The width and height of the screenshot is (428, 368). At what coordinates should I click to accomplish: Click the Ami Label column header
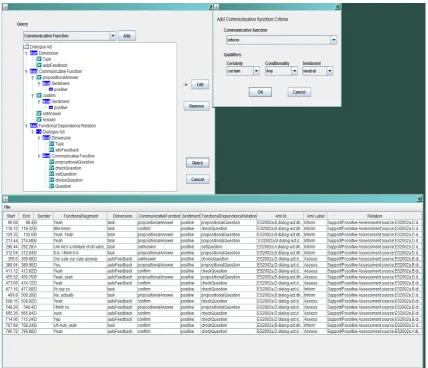tap(315, 216)
